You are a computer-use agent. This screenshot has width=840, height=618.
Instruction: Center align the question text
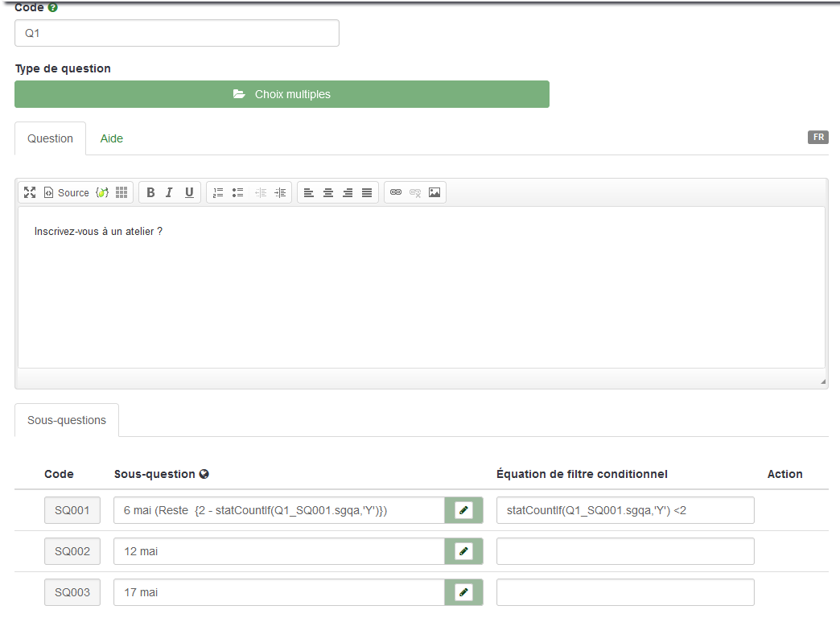coord(328,192)
